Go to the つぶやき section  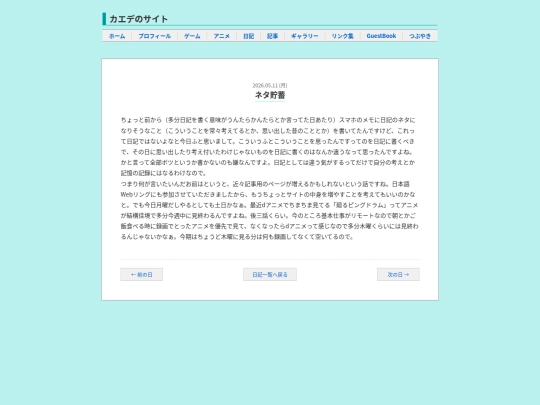[x=420, y=36]
